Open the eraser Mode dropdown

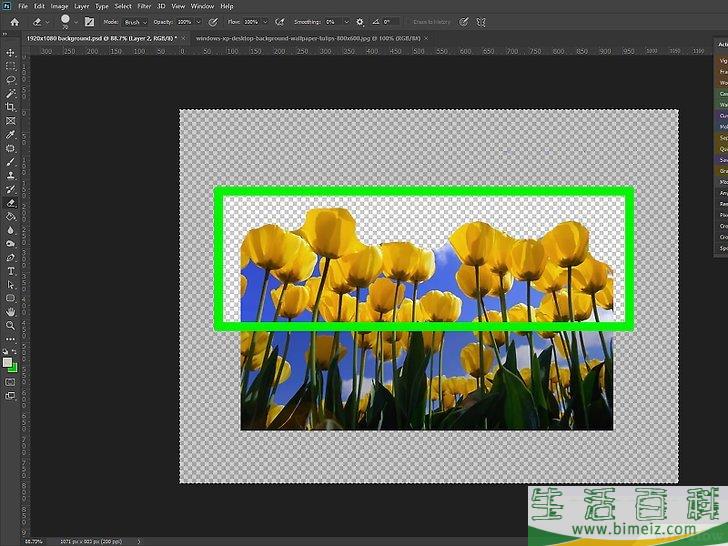(x=136, y=22)
